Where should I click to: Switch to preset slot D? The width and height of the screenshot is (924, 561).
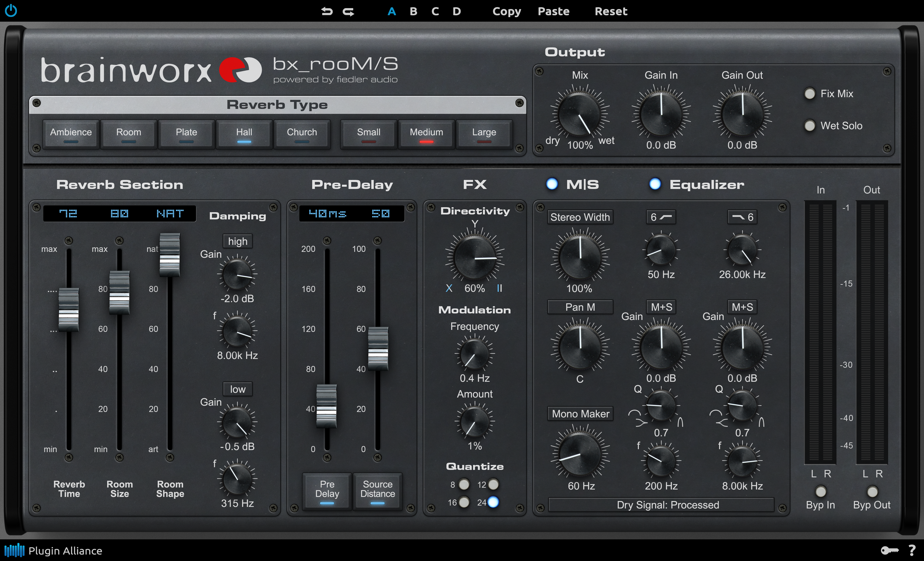click(x=456, y=12)
